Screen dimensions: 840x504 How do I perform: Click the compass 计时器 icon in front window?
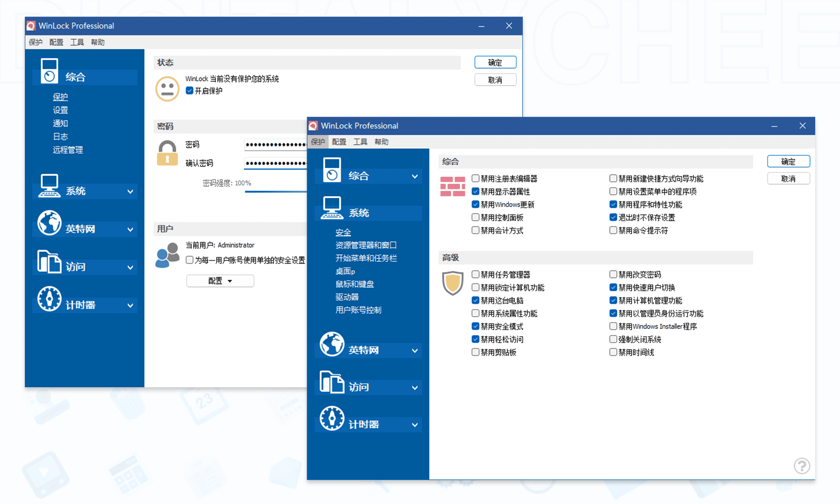point(332,418)
